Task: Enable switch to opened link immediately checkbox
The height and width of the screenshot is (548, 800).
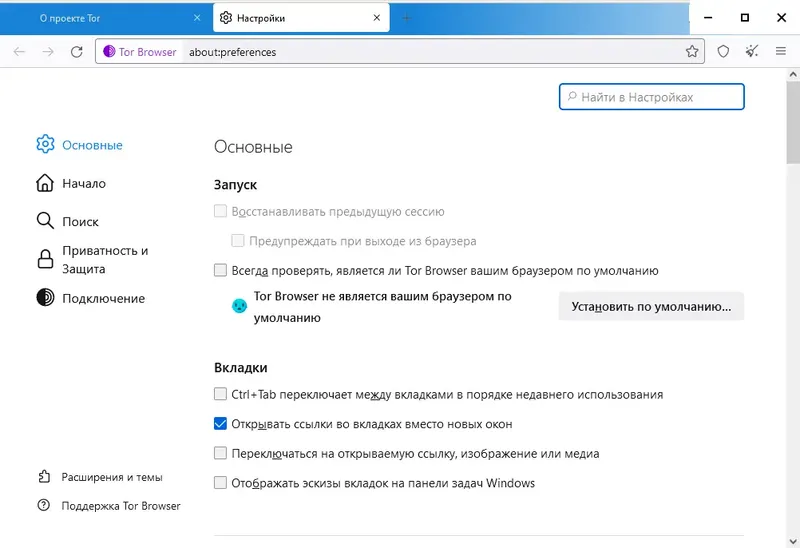Action: click(220, 453)
